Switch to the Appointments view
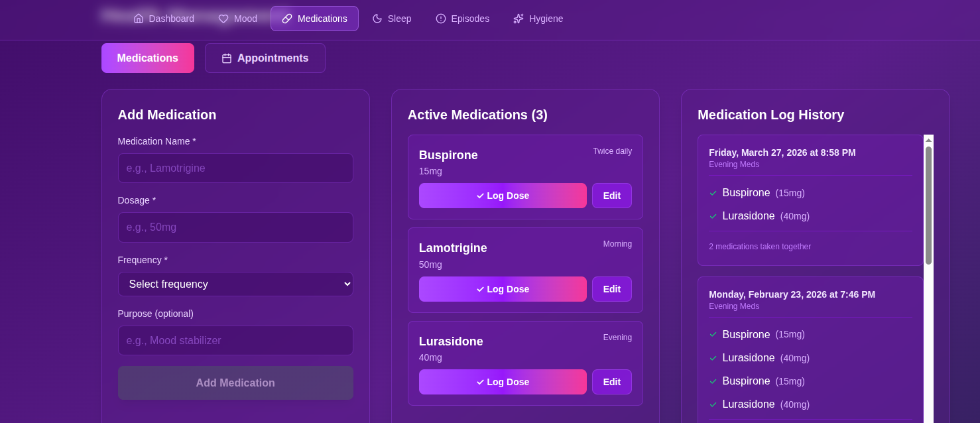980x423 pixels. point(265,58)
